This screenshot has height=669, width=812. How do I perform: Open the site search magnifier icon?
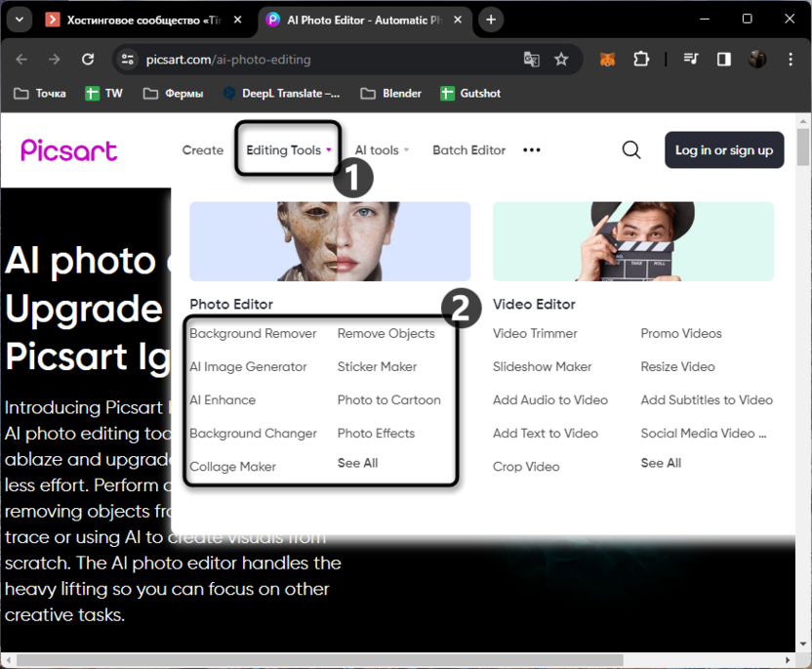tap(631, 150)
